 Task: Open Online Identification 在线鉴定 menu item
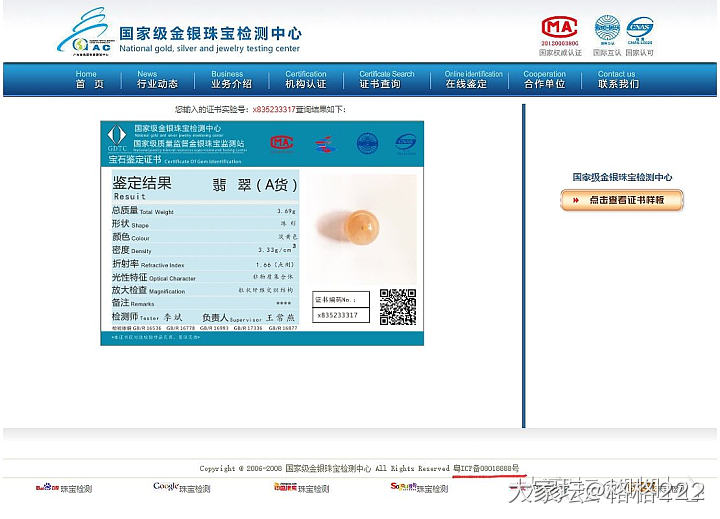(x=473, y=79)
